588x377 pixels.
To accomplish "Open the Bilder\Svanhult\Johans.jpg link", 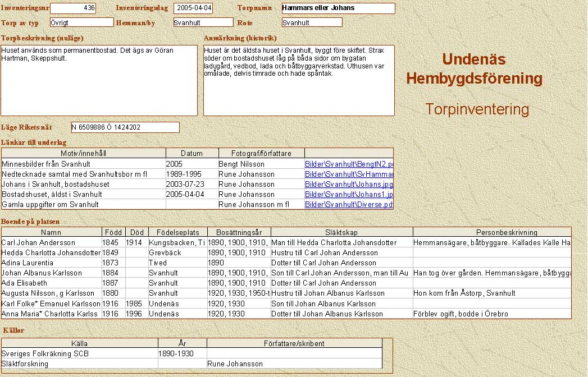I will [348, 185].
